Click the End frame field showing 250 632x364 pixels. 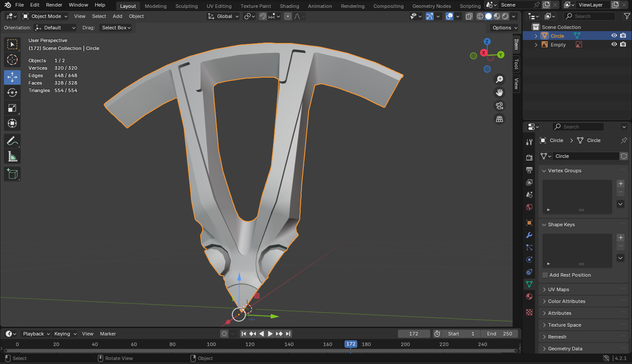pos(499,334)
